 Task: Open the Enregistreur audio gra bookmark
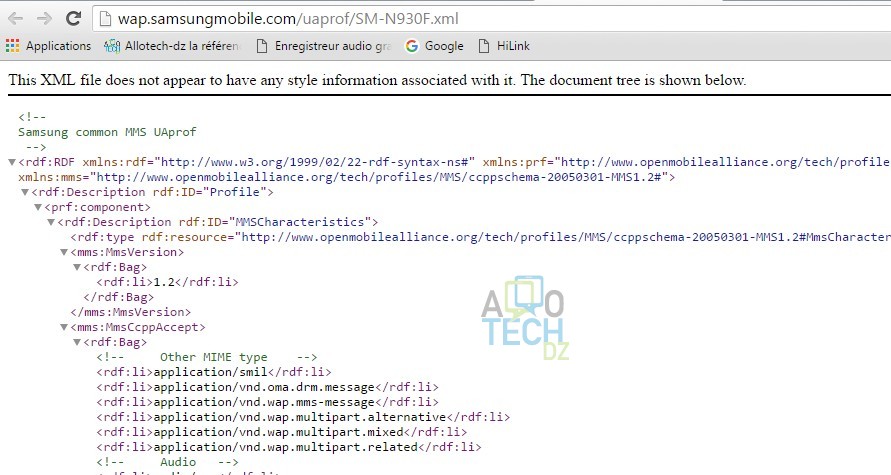click(x=333, y=46)
